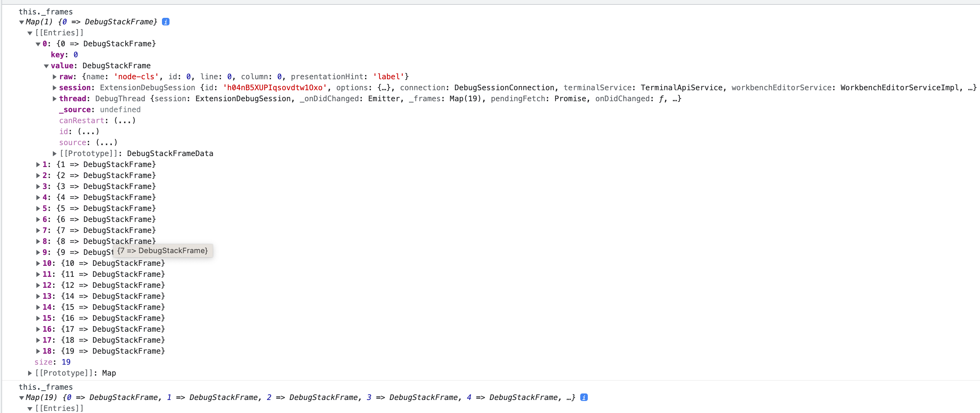Evaluate the canRestart getter by clicking (...)
Image resolution: width=980 pixels, height=413 pixels.
[x=125, y=120]
